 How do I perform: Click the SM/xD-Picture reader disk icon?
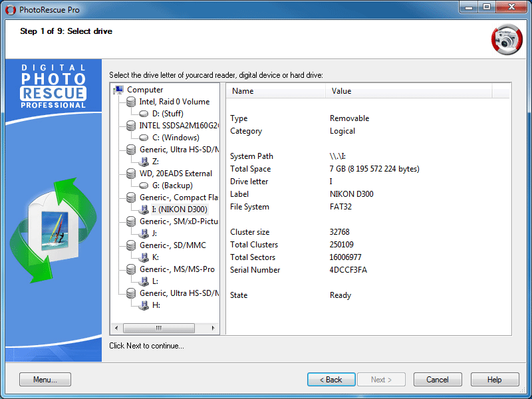pyautogui.click(x=131, y=221)
